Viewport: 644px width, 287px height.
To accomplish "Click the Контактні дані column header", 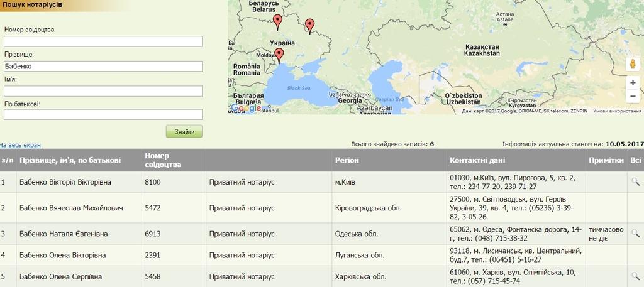I will coord(477,160).
